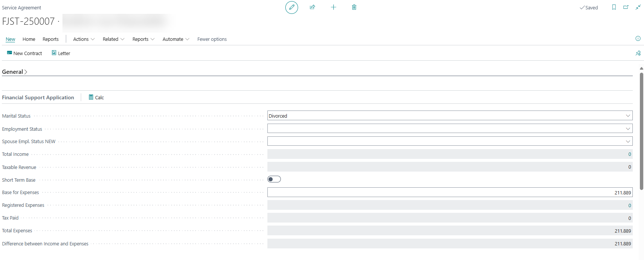Open the Related menu
Screen dimensions: 644x260
tap(113, 39)
